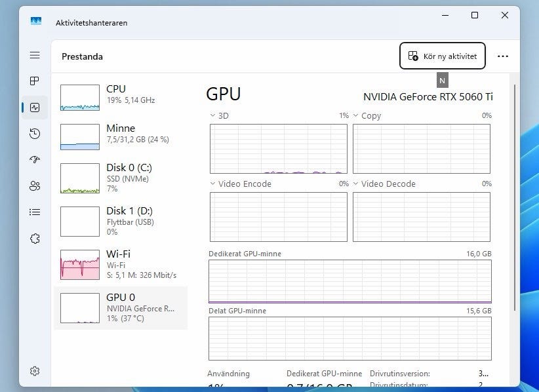Click the Wi-Fi throughput mini graph
This screenshot has width=539, height=392.
[80, 265]
